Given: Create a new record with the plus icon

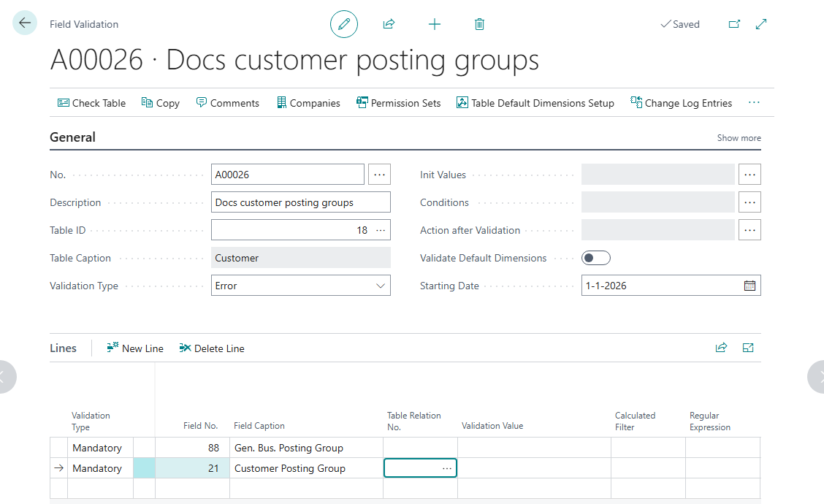Looking at the screenshot, I should (x=435, y=24).
